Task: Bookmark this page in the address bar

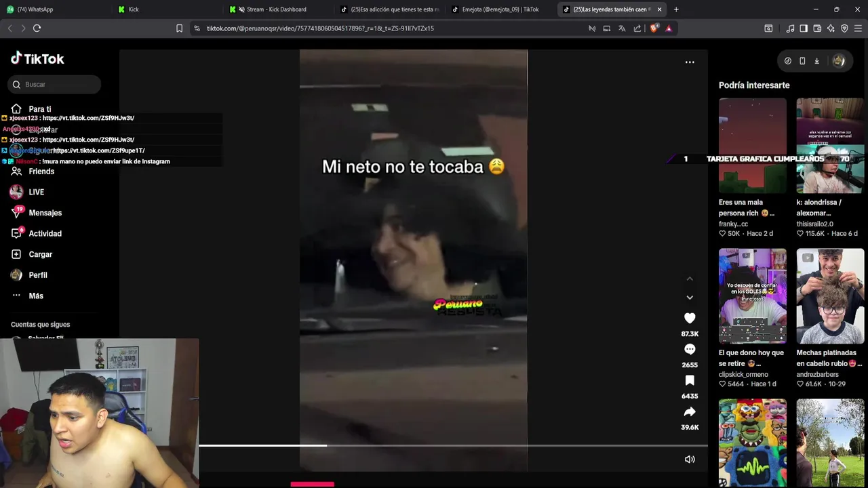Action: [x=179, y=28]
